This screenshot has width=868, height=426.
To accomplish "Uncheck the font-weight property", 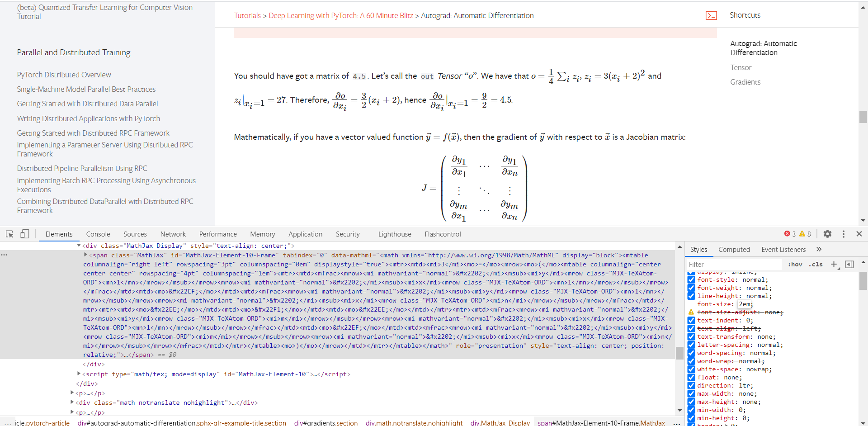I will [691, 288].
